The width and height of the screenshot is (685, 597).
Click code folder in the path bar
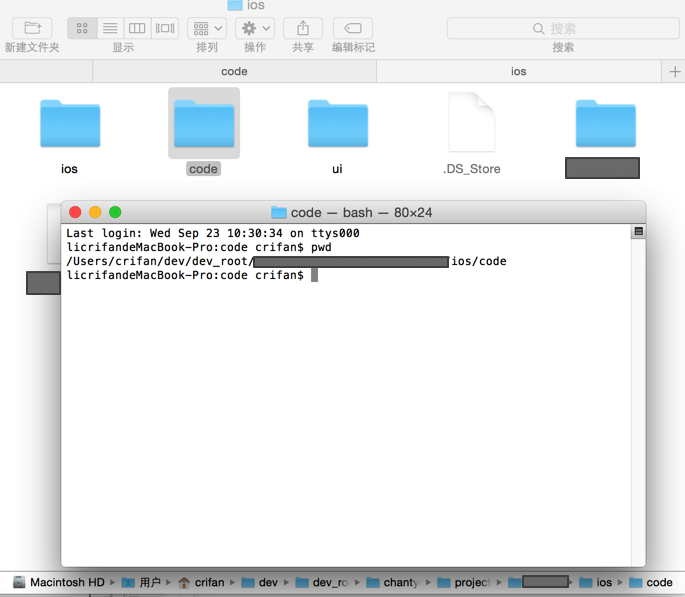tap(651, 582)
